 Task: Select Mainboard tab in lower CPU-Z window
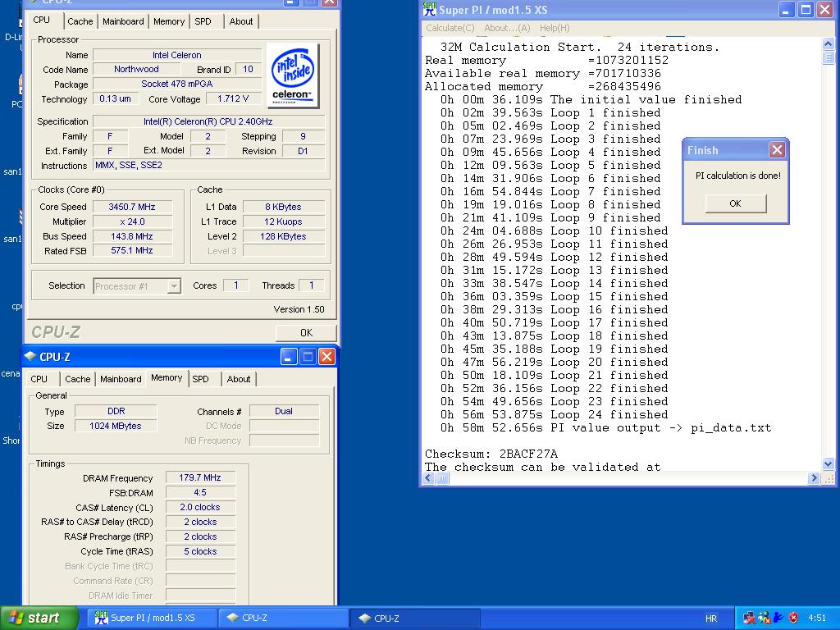121,379
